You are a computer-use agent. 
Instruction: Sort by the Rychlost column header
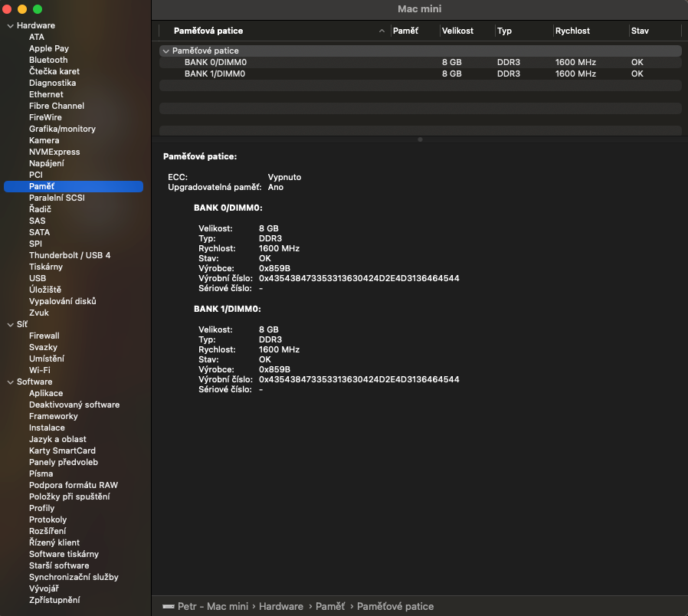tap(572, 31)
